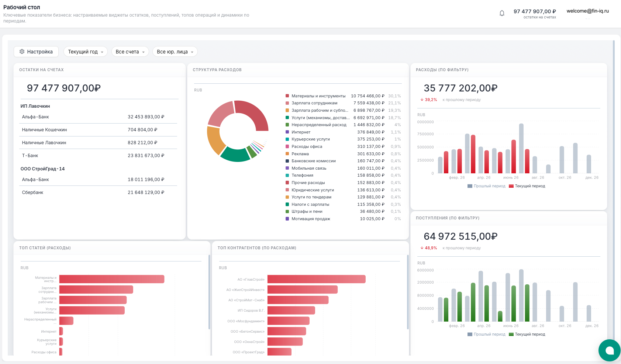Screen dimensions: 621x364
Task: Click the gear icon in Настройка button
Action: coord(22,52)
